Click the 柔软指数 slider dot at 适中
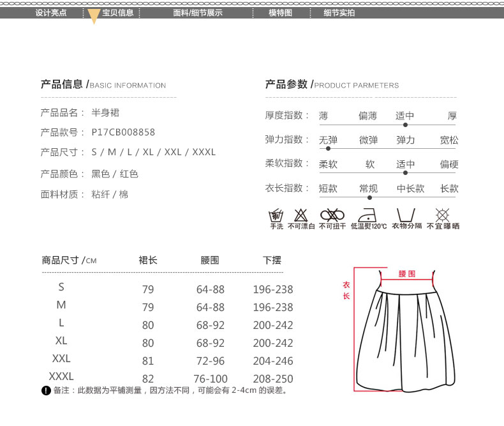The width and height of the screenshot is (504, 426). [x=405, y=173]
